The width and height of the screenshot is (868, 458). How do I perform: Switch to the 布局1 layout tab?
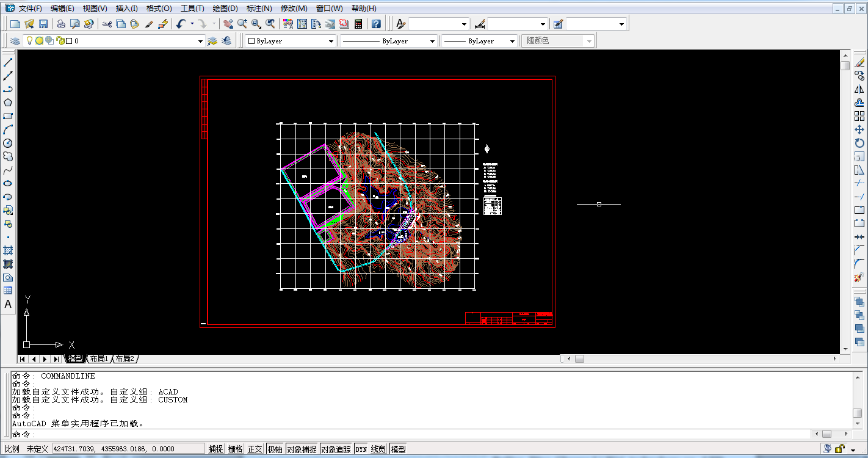coord(99,359)
